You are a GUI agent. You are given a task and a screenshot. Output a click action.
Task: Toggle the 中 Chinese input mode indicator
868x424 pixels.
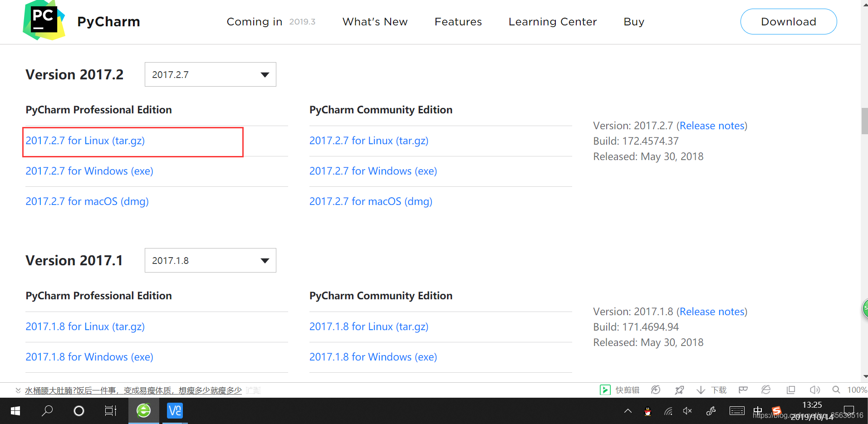pos(758,411)
